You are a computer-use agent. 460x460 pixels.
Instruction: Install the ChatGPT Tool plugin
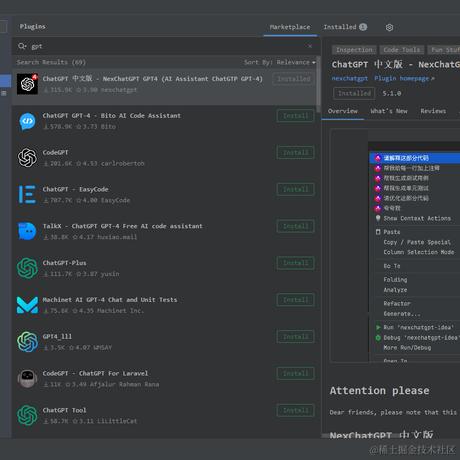point(296,410)
